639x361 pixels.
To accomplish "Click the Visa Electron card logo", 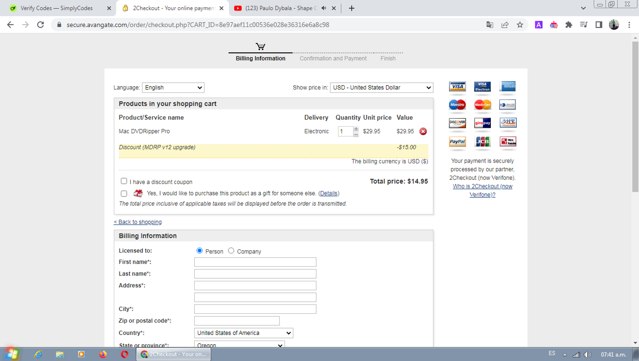I will tap(483, 86).
